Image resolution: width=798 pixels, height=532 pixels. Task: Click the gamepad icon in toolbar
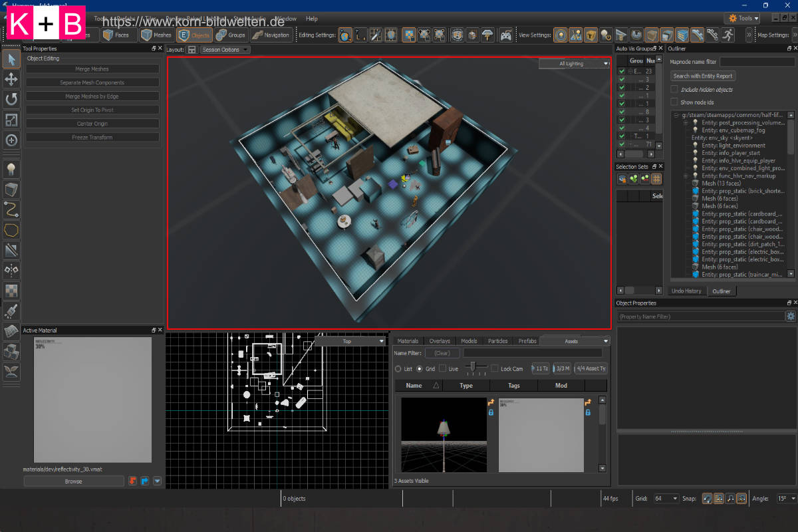click(x=507, y=35)
